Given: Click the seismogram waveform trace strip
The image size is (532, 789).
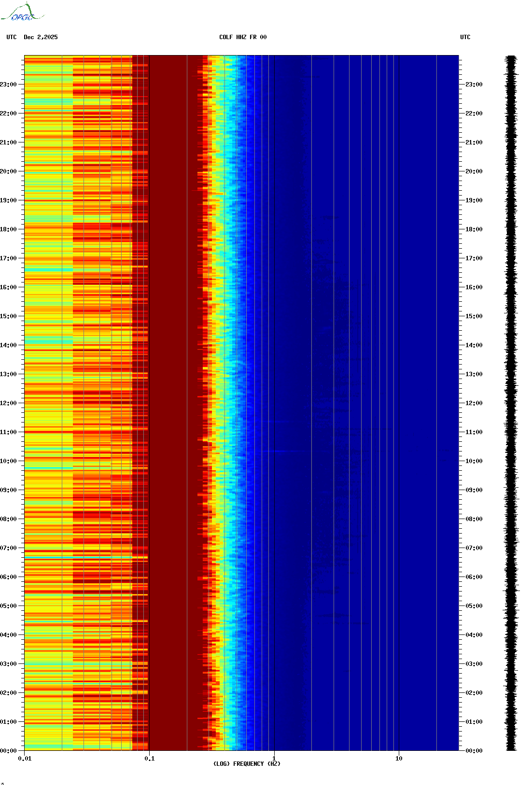Looking at the screenshot, I should 511,403.
